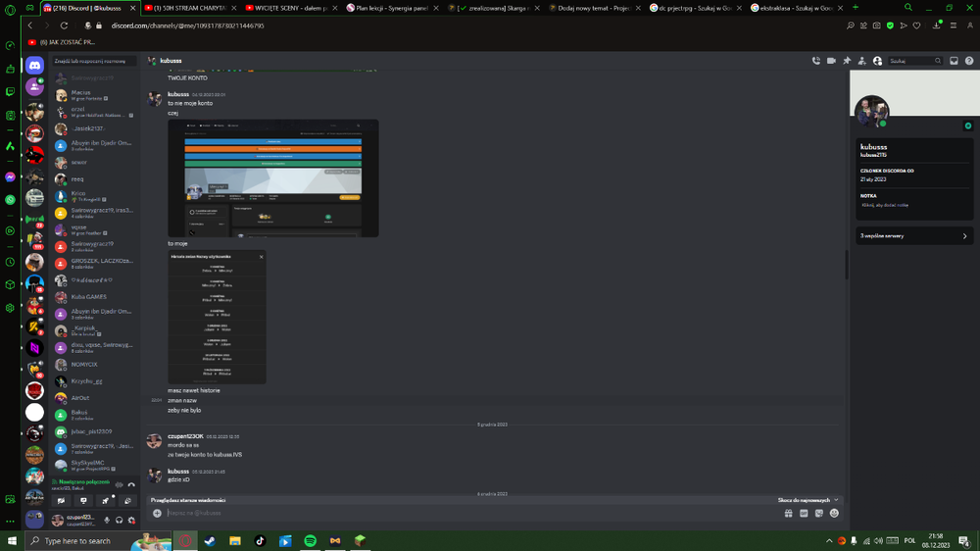Open the Twitch icon in the browser sidebar
Viewport: 980px width, 551px height.
click(x=10, y=91)
